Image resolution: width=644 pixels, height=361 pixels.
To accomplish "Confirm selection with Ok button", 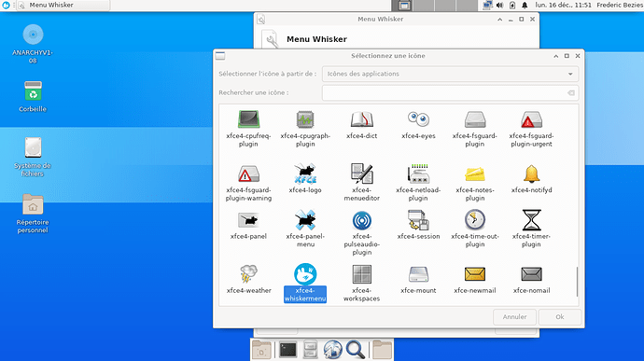I will tap(560, 316).
